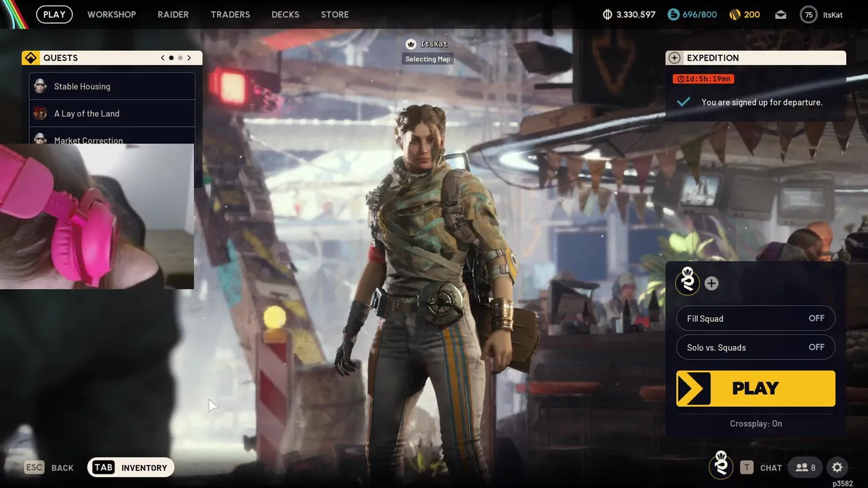Click the coin currency icon beside 3,330,597

[607, 14]
